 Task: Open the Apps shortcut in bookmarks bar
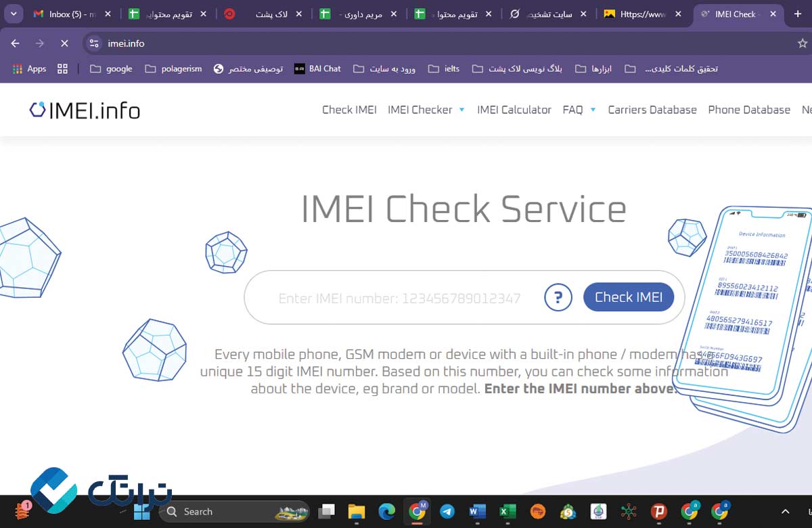point(29,68)
